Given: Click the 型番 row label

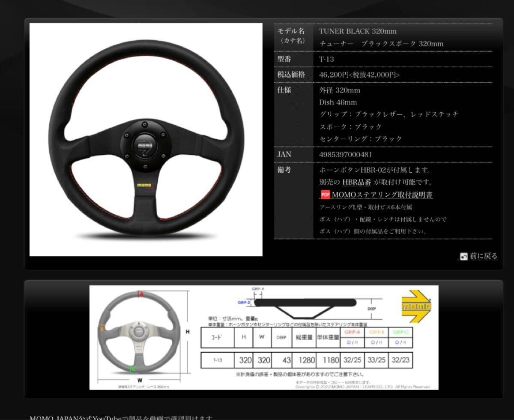Looking at the screenshot, I should [284, 59].
